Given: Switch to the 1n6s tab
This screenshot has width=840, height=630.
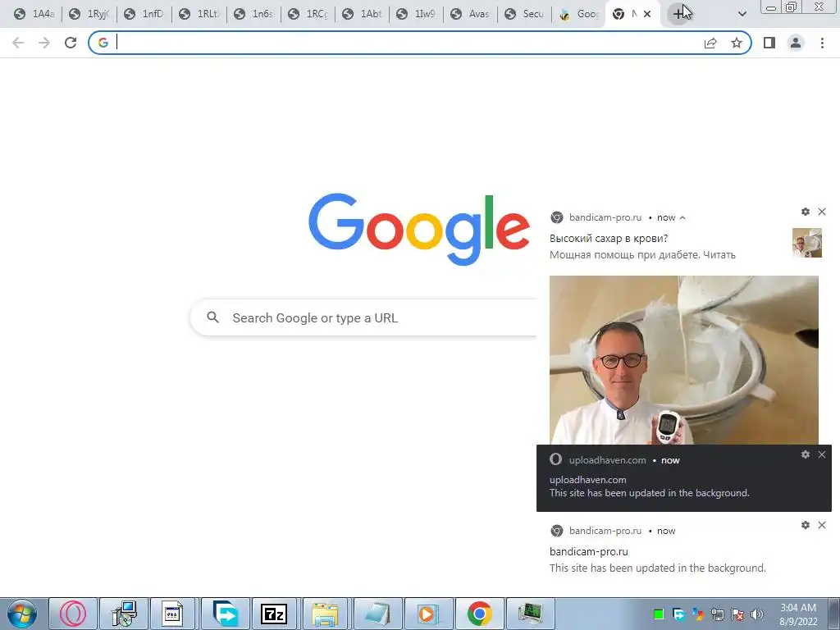Looking at the screenshot, I should click(x=253, y=14).
